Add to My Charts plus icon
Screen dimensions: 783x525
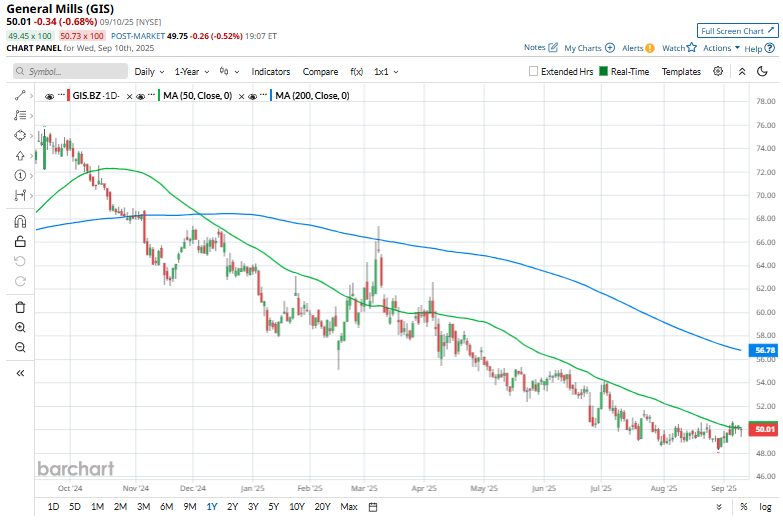pos(610,48)
